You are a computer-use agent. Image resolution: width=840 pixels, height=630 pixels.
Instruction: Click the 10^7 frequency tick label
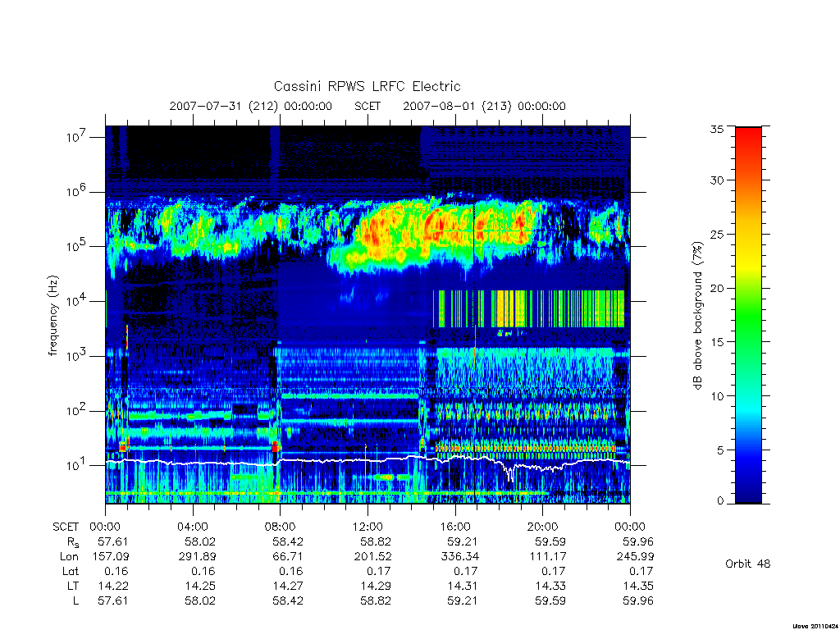pyautogui.click(x=78, y=137)
